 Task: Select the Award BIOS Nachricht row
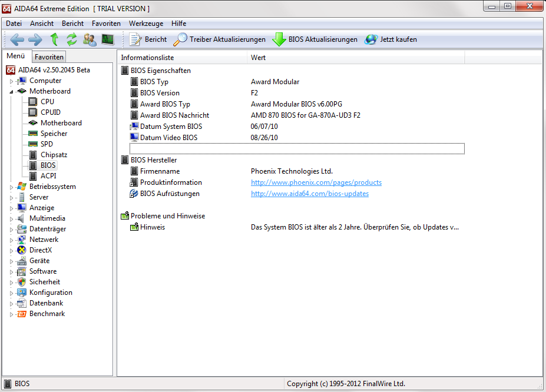pyautogui.click(x=297, y=115)
